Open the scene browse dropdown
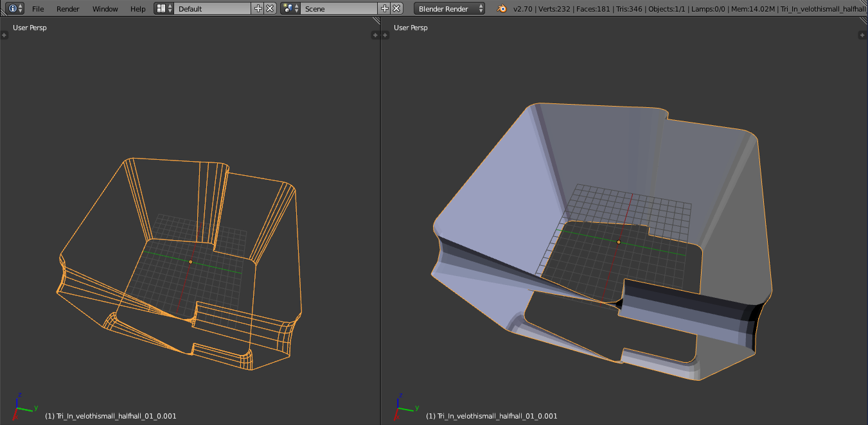This screenshot has height=425, width=868. (x=290, y=8)
